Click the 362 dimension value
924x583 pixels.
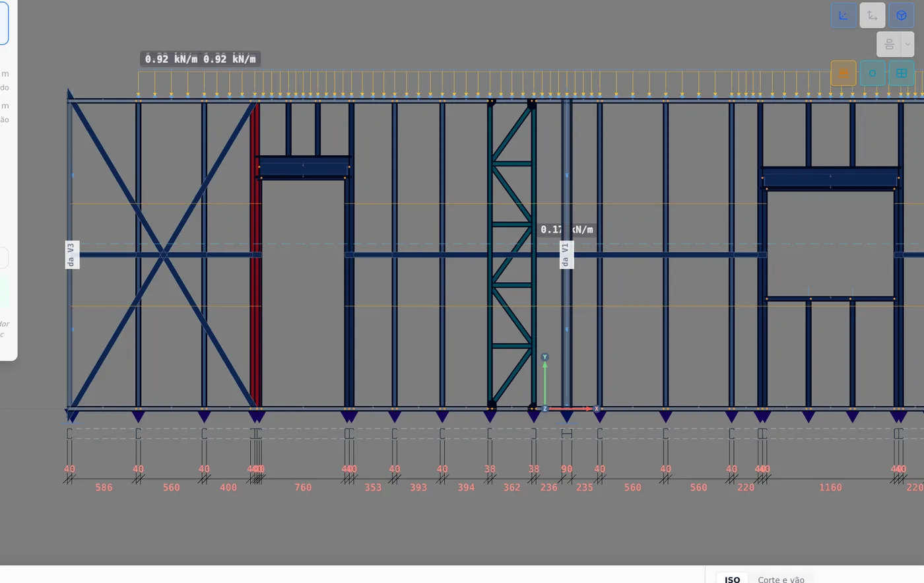pyautogui.click(x=512, y=487)
